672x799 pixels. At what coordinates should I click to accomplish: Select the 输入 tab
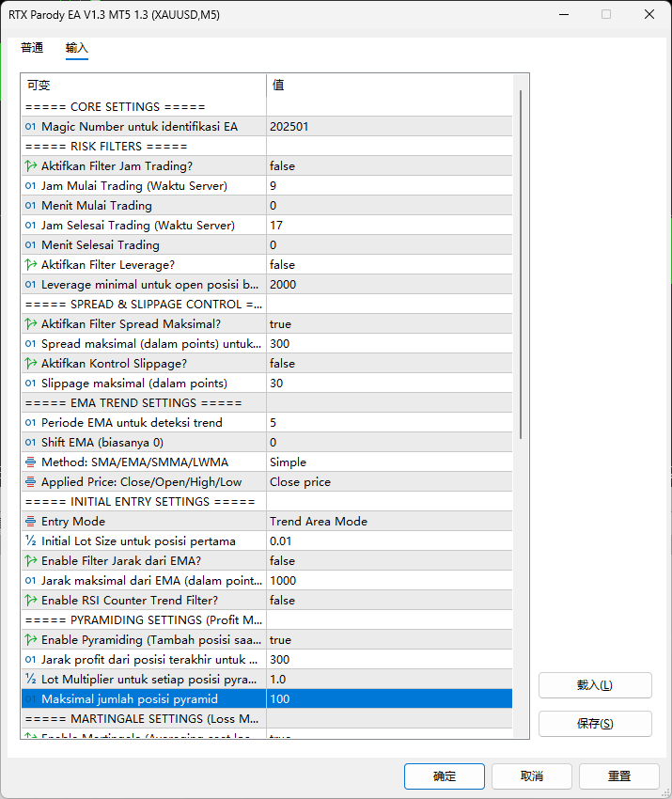click(x=76, y=48)
